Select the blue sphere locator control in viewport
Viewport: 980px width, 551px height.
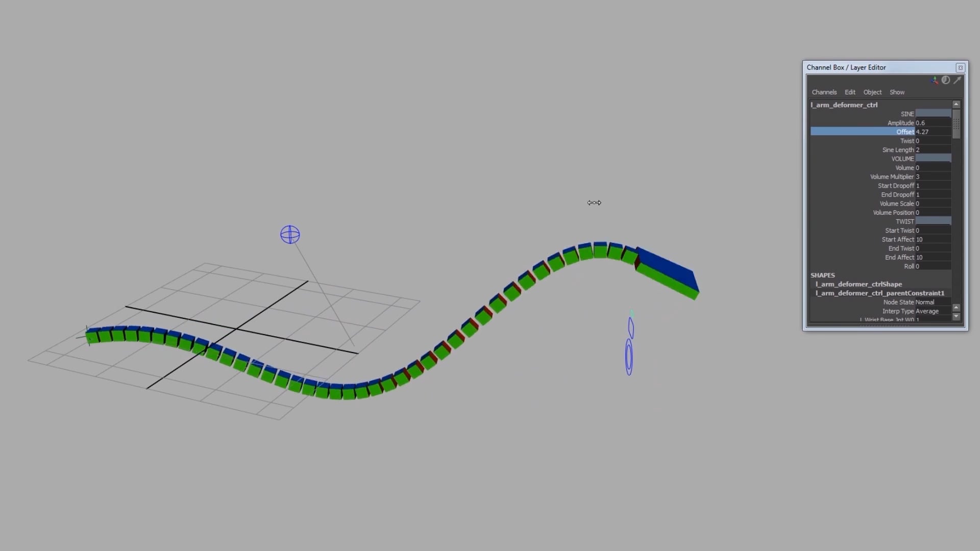tap(290, 235)
